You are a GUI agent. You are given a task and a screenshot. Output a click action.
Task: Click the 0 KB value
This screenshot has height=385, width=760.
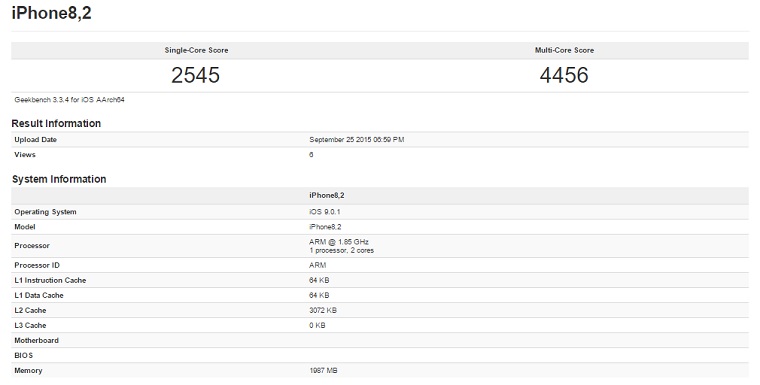[317, 325]
